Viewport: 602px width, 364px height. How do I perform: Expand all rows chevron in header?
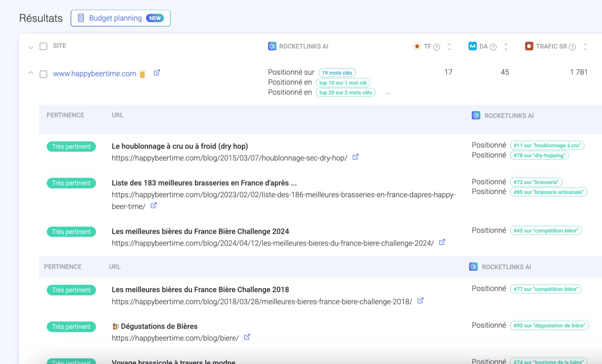pos(31,47)
